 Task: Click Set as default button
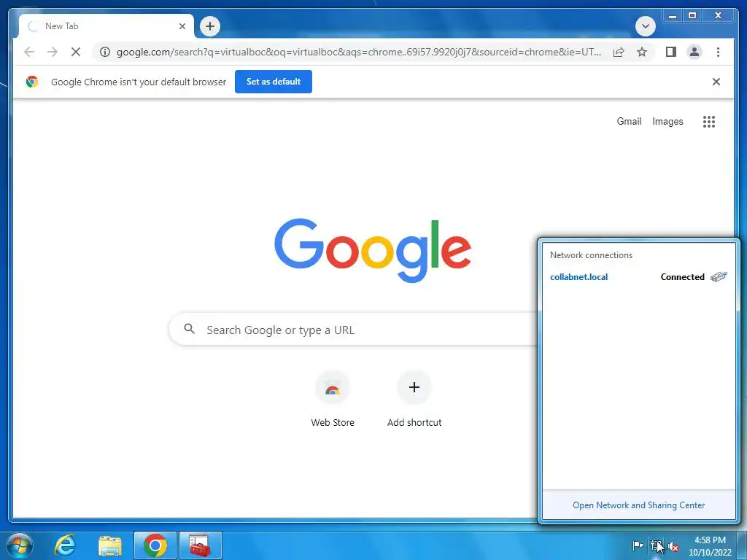[x=274, y=82]
